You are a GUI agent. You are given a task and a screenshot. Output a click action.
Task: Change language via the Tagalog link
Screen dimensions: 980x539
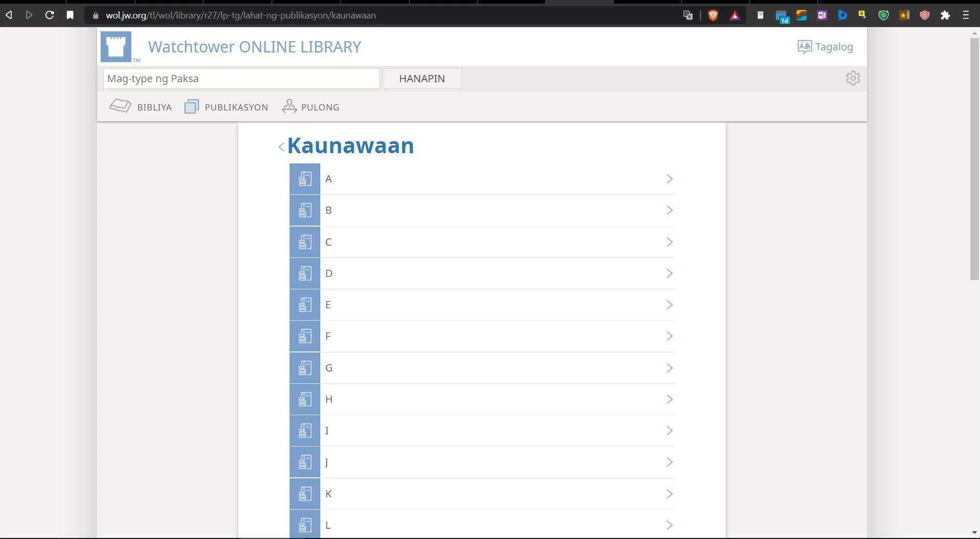[825, 47]
